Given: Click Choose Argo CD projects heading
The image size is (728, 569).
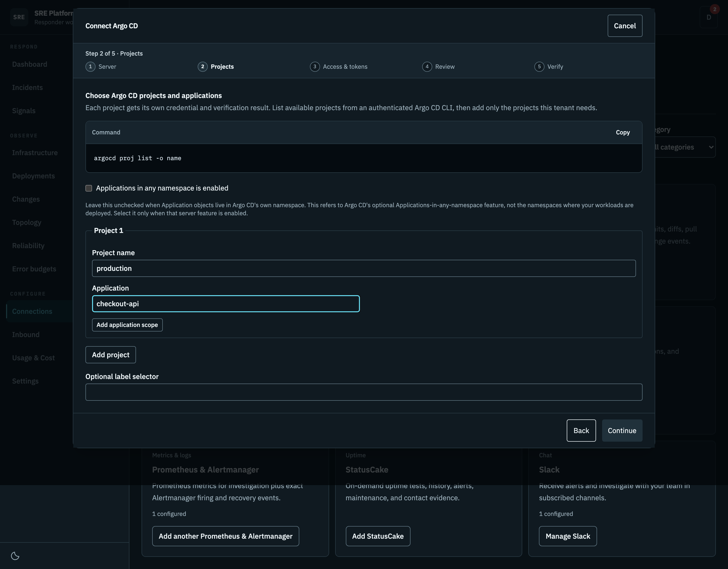Looking at the screenshot, I should click(x=154, y=96).
